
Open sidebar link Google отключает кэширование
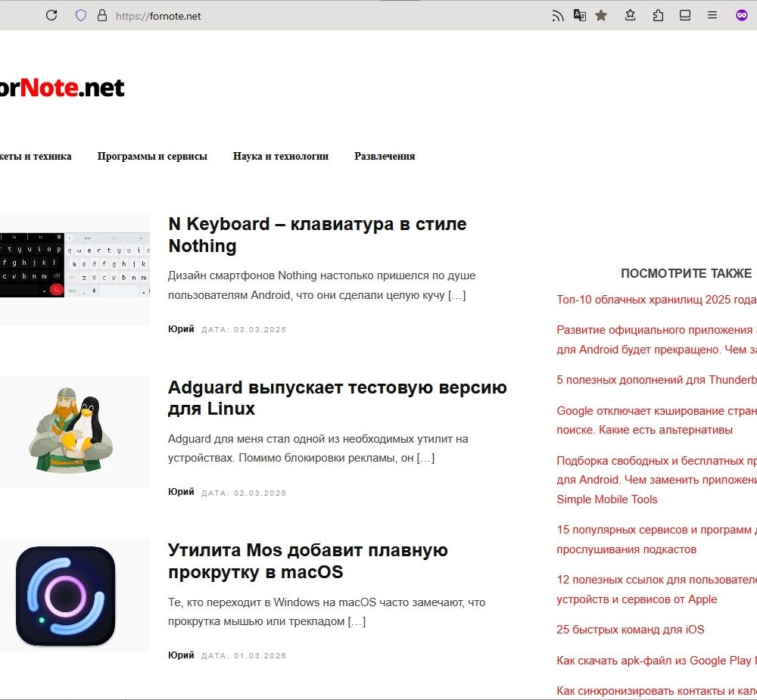[x=656, y=420]
